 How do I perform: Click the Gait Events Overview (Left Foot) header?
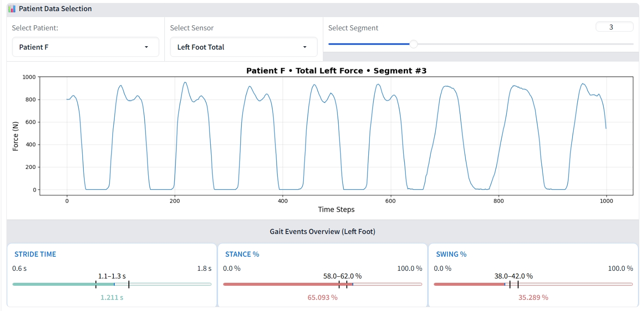tap(322, 231)
